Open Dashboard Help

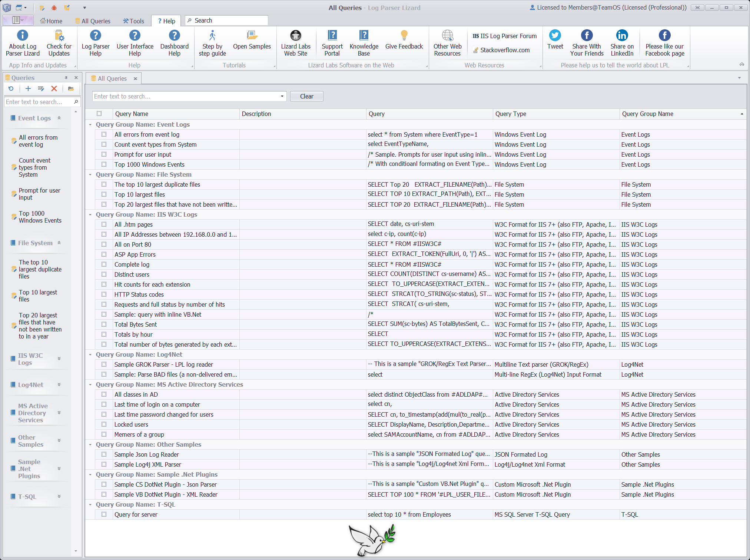[174, 43]
